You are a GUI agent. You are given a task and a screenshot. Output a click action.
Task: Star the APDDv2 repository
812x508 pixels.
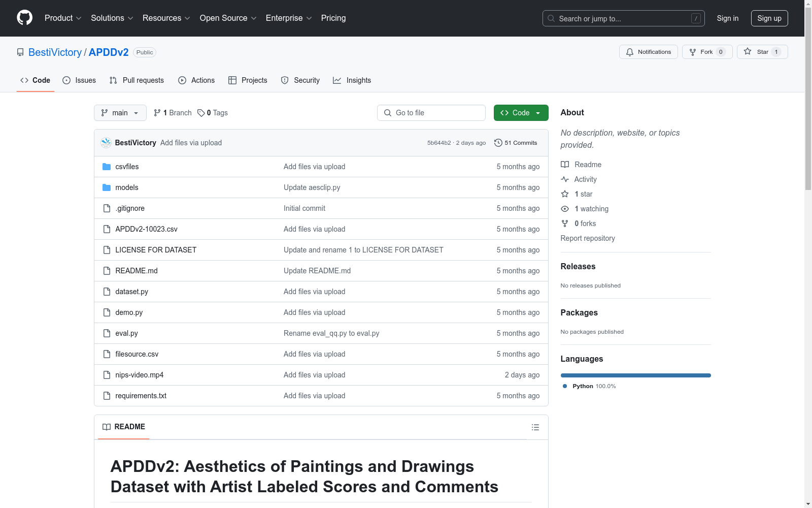click(x=762, y=52)
